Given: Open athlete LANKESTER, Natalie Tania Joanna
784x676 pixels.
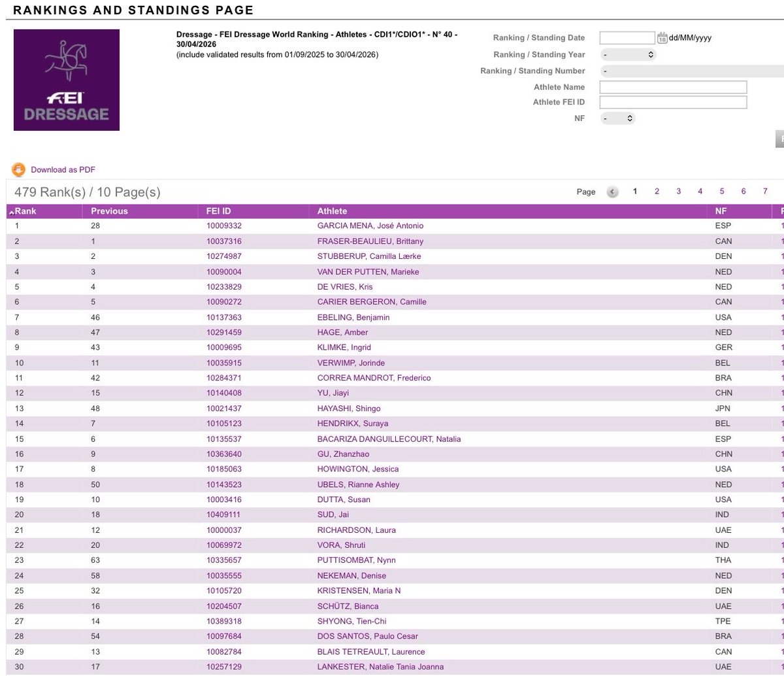Looking at the screenshot, I should coord(380,667).
